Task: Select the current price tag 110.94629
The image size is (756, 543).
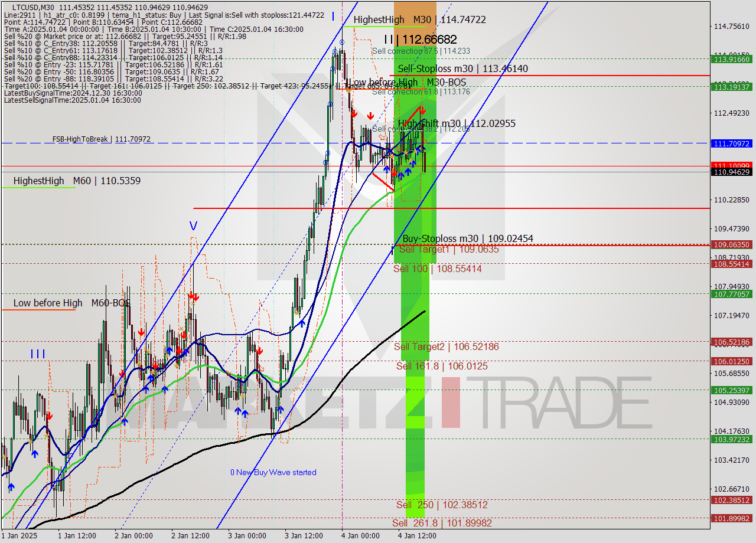Action: coord(732,172)
